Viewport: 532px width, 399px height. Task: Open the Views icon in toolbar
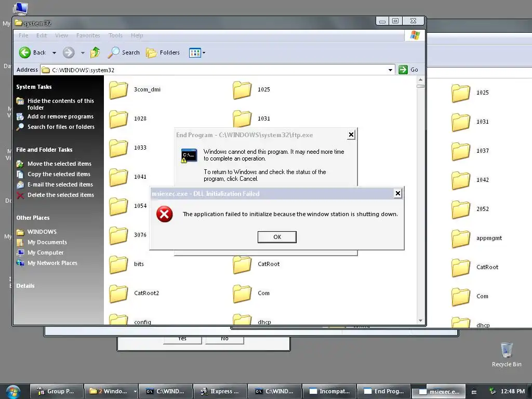(195, 52)
